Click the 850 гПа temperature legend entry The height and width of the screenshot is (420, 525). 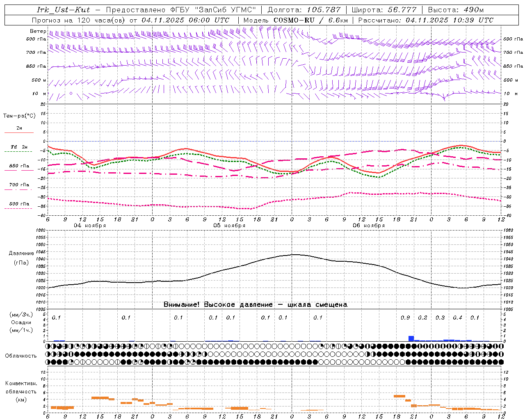coord(19,166)
